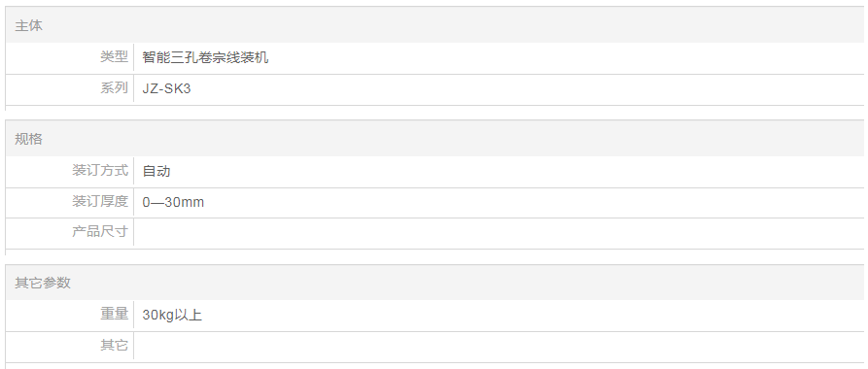Click the 智能三孔卷宗线装机 value text
The width and height of the screenshot is (868, 369).
(205, 57)
